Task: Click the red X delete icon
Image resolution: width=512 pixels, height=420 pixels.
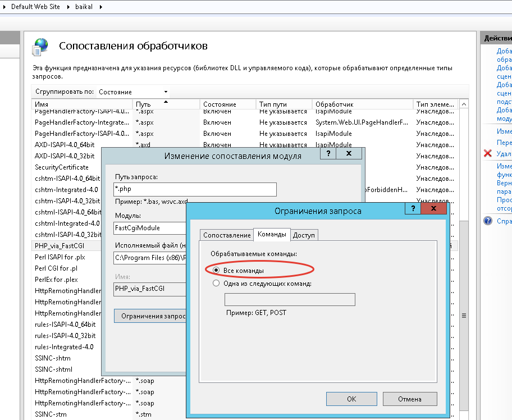Action: coord(487,154)
